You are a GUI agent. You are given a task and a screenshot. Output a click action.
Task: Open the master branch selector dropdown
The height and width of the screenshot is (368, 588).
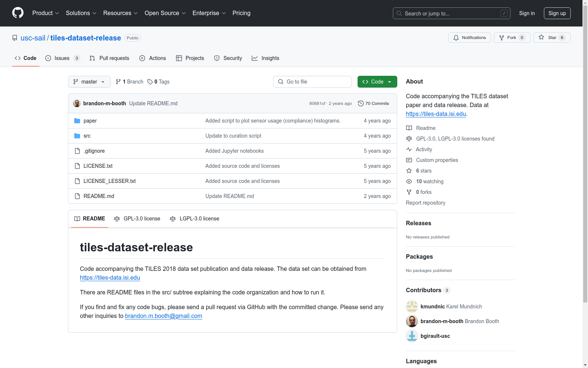coord(89,82)
